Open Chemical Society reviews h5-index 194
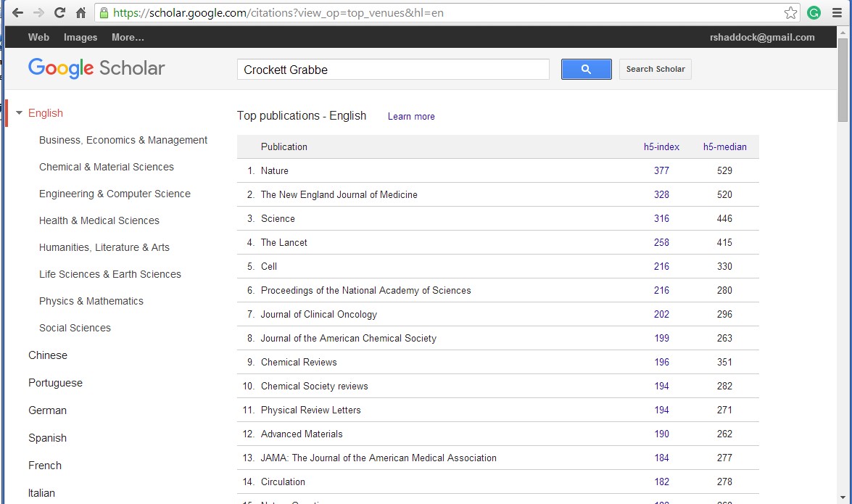Screen dimensions: 852x504 (x=661, y=386)
